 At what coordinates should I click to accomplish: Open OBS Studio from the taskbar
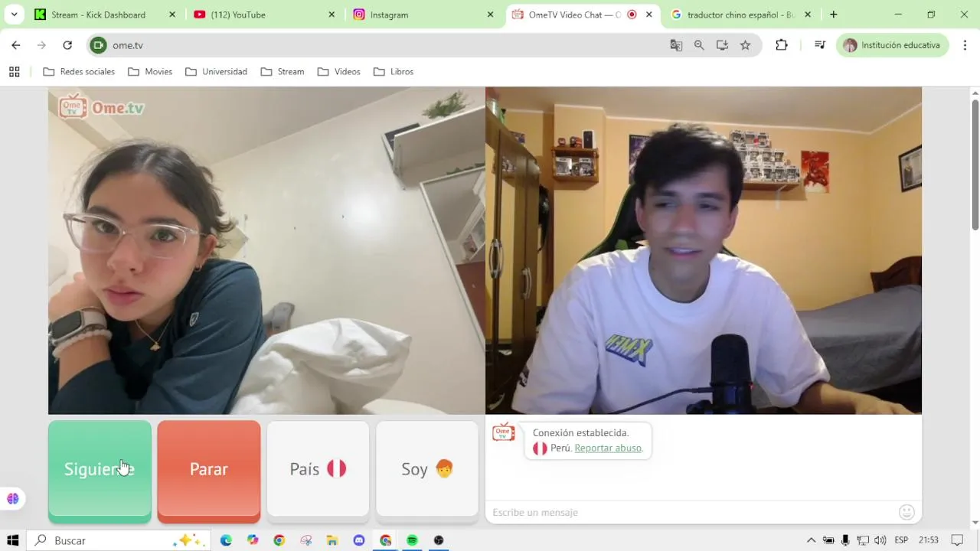(x=439, y=540)
